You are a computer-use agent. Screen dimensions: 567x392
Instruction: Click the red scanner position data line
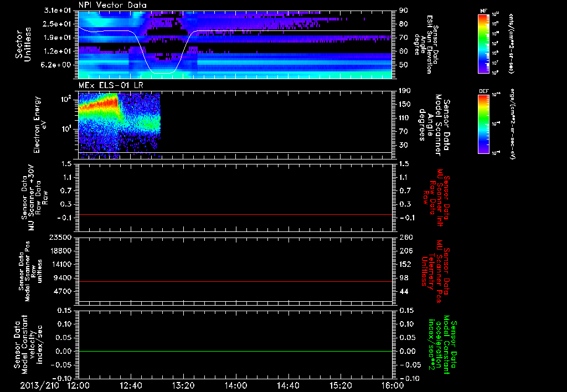(x=235, y=281)
